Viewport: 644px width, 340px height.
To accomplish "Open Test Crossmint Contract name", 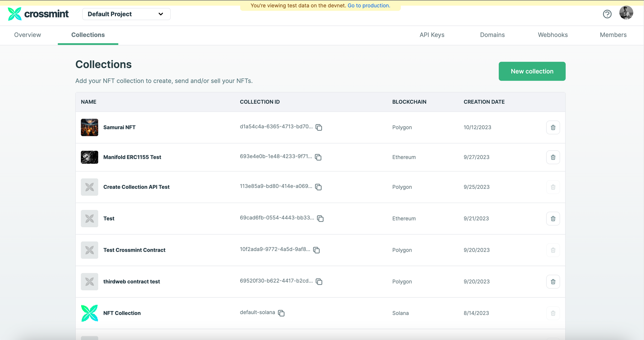I will 134,250.
